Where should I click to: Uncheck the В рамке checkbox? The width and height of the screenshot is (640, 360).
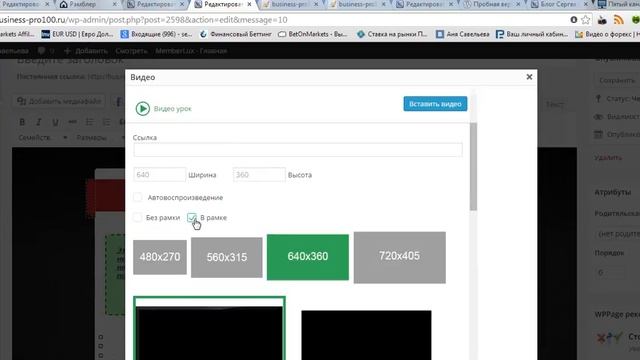coord(192,218)
